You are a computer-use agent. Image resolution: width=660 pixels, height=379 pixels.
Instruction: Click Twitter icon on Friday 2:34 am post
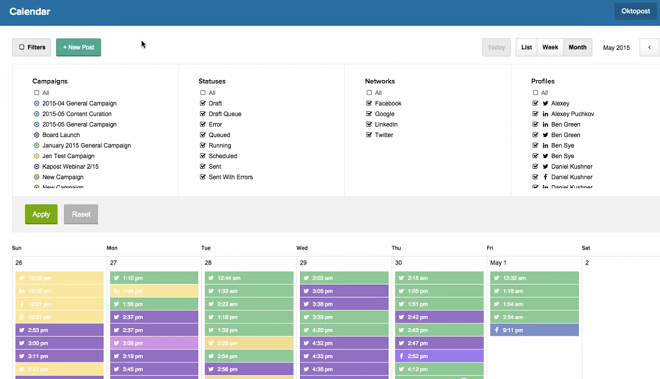pos(497,317)
